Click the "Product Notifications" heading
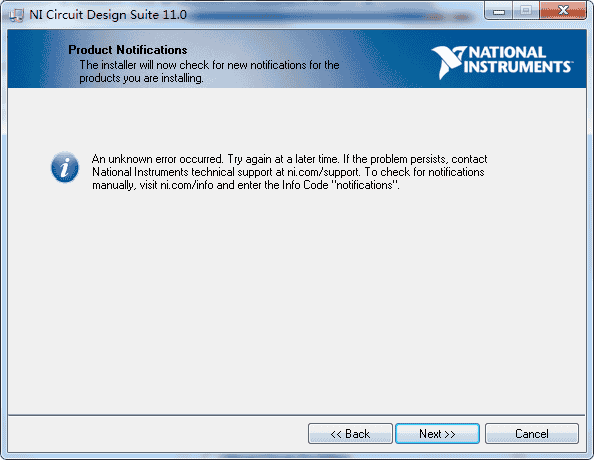Viewport: 594px width, 460px height. point(128,50)
